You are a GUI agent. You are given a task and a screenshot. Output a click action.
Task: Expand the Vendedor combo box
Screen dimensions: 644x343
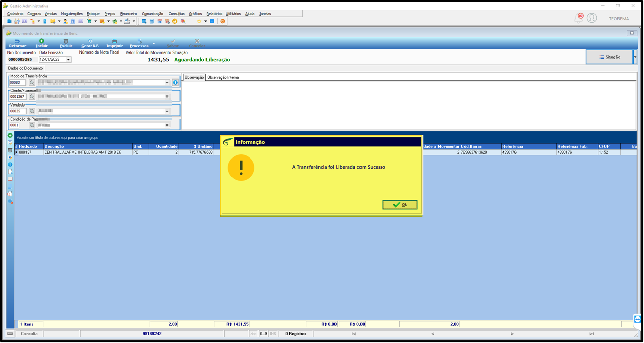point(167,111)
